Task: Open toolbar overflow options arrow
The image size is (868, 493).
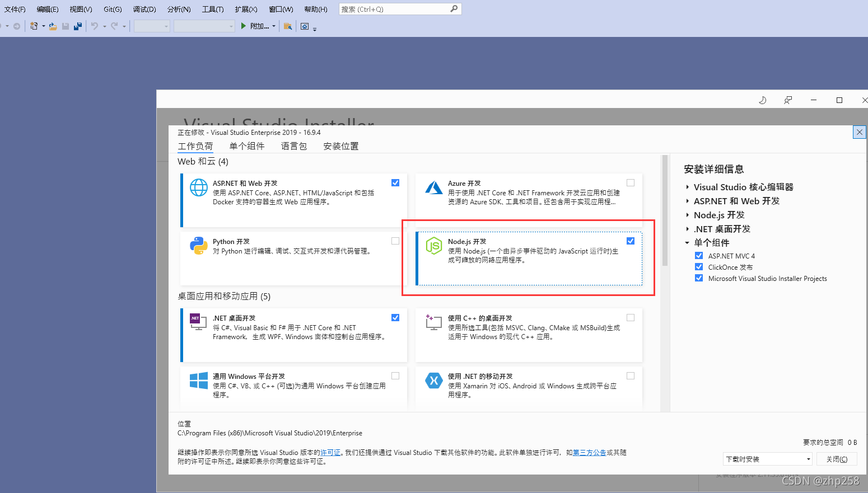Action: tap(315, 29)
